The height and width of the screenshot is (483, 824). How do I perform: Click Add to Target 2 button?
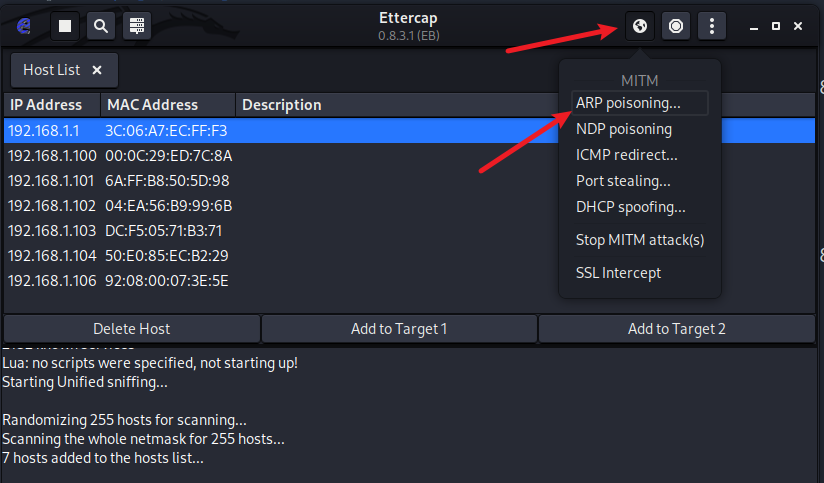coord(676,329)
